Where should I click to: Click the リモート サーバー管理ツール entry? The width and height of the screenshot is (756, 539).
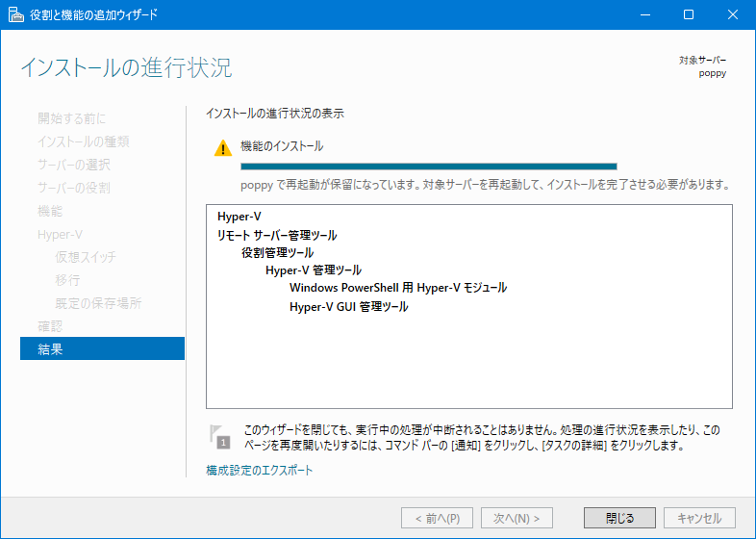tap(277, 235)
